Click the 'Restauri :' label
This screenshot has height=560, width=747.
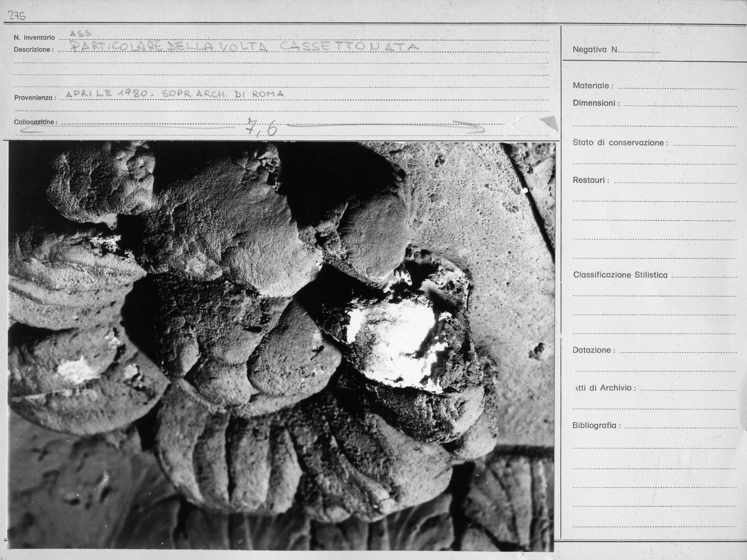591,180
